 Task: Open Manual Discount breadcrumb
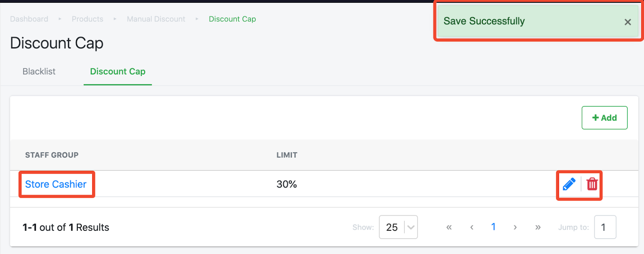pos(156,19)
